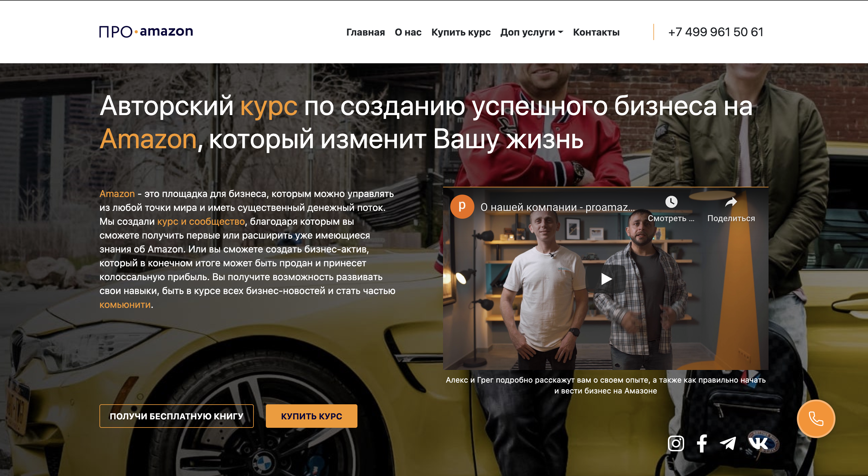Open the Контакты menu item
The image size is (868, 476).
(x=596, y=32)
